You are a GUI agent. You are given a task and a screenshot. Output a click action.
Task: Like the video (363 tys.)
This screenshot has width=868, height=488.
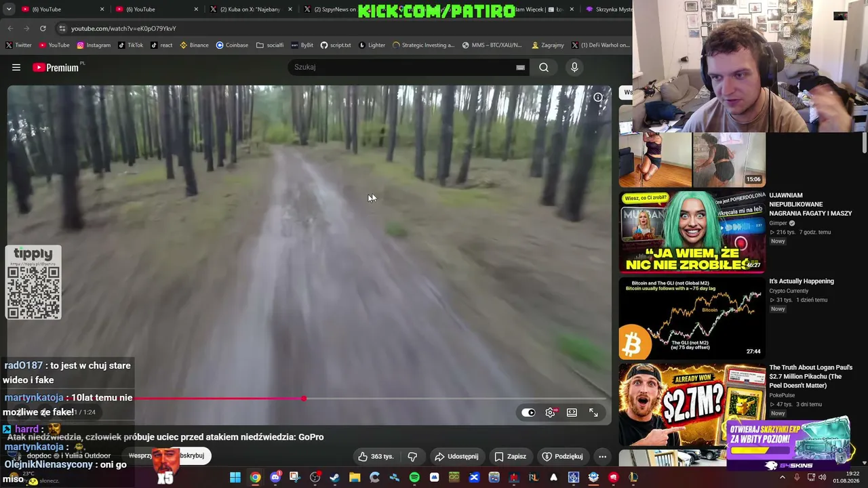coord(376,456)
